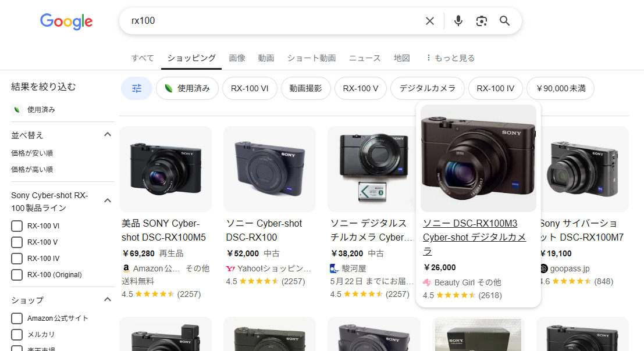This screenshot has width=644, height=351.
Task: Open highlighted DSC-RX100M3 camera thumbnail
Action: click(x=478, y=158)
